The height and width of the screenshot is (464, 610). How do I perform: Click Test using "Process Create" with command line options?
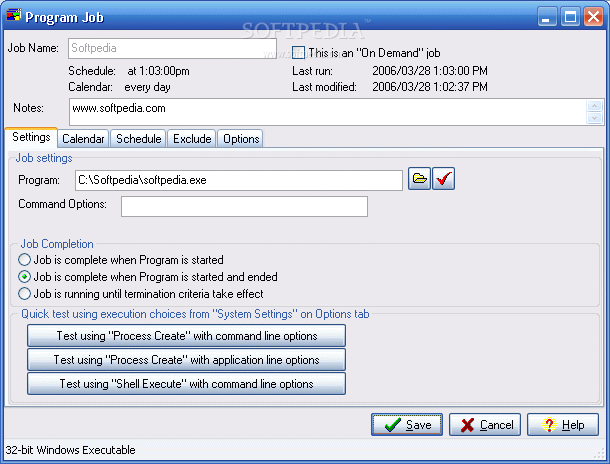tap(186, 336)
